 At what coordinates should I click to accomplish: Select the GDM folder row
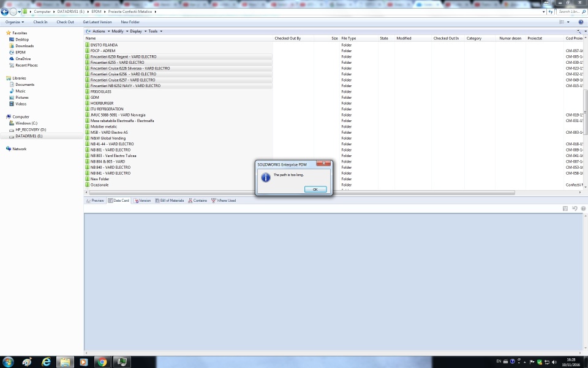(x=178, y=98)
